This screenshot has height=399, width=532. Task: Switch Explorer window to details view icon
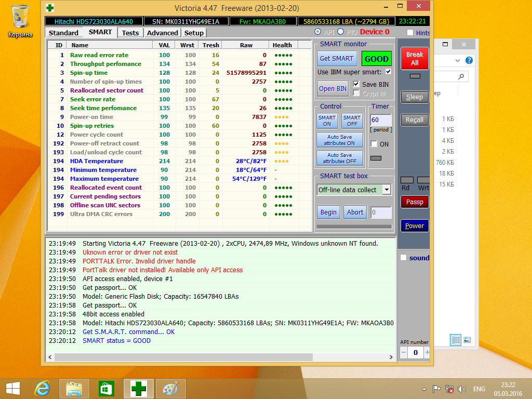(455, 340)
